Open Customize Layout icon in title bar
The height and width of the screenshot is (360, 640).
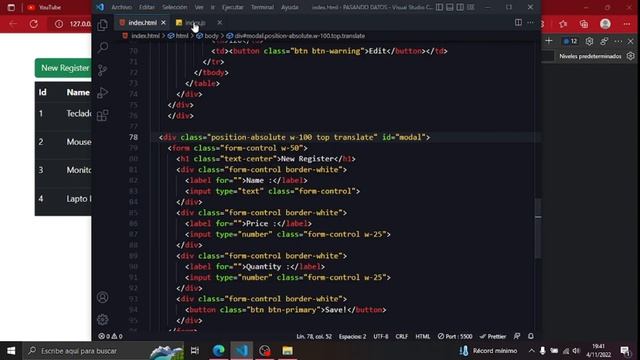pyautogui.click(x=471, y=7)
